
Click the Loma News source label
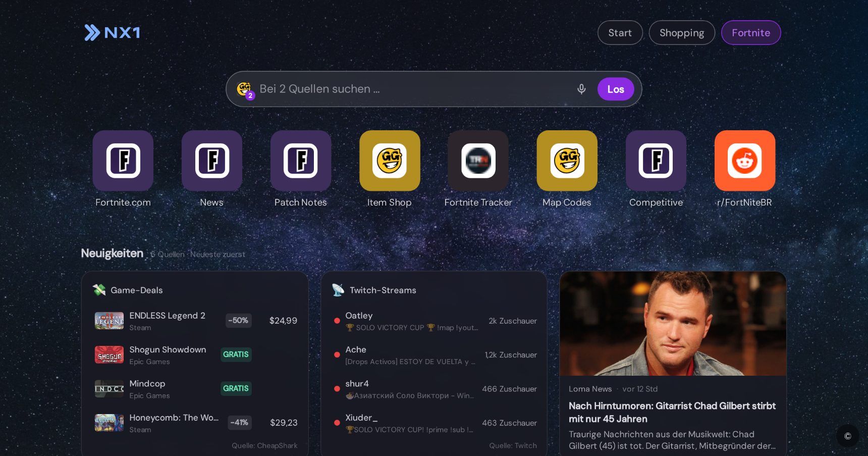(x=590, y=389)
